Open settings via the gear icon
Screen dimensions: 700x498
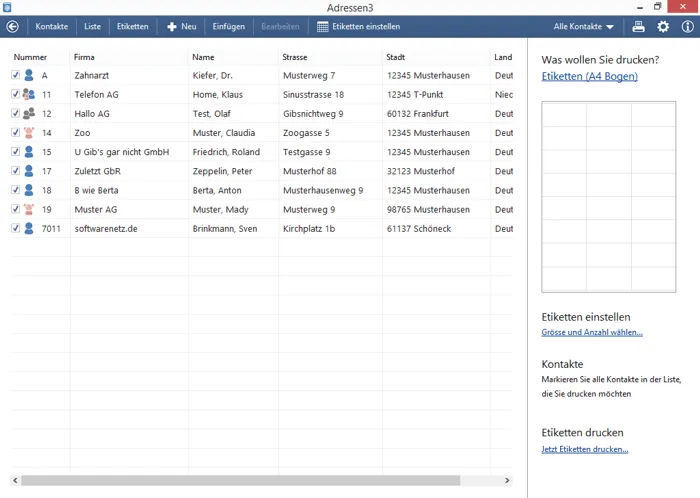tap(663, 27)
